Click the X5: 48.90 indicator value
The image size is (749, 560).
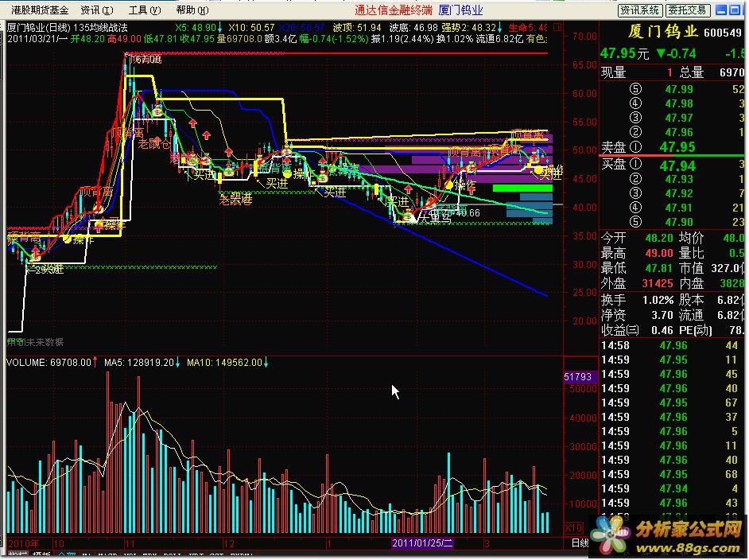click(x=198, y=28)
